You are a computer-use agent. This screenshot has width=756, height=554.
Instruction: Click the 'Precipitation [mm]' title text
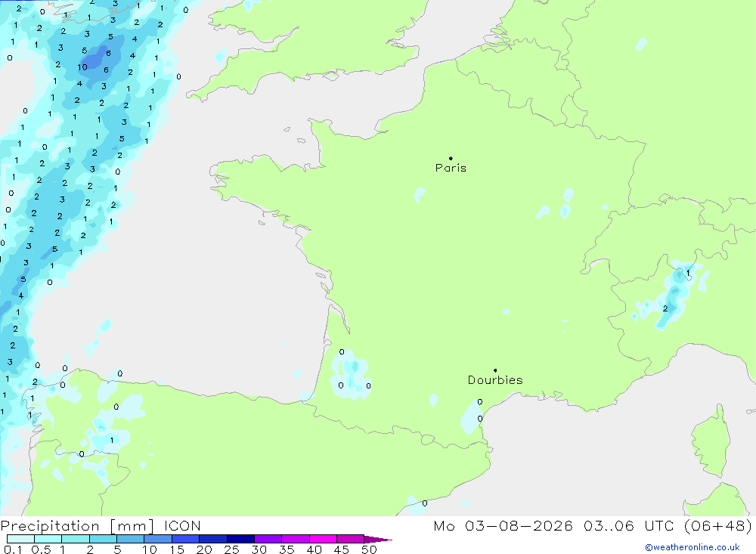(78, 526)
